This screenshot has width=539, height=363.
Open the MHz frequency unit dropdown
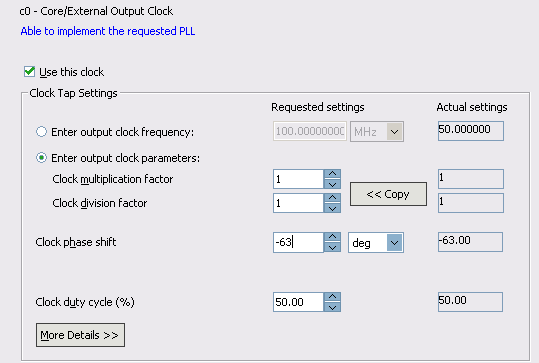coord(377,131)
